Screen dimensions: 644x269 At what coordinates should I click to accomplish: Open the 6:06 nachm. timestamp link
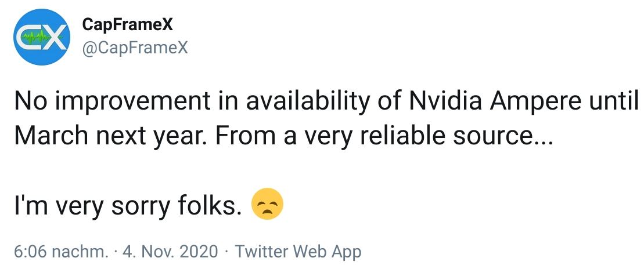(61, 252)
